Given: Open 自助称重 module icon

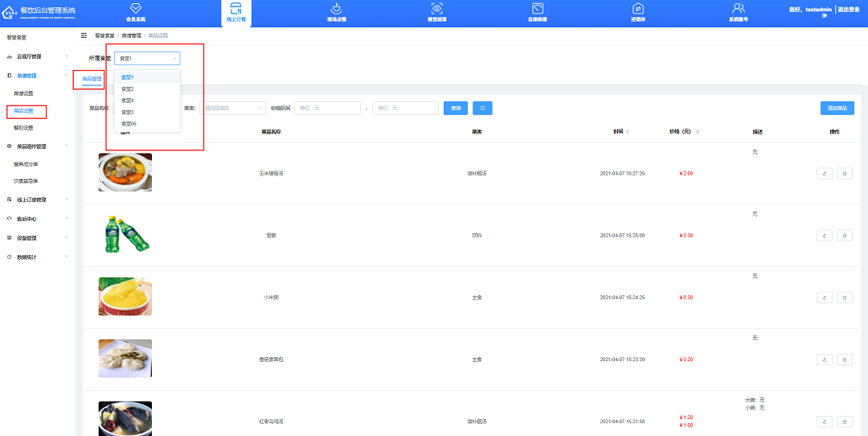Looking at the screenshot, I should [538, 9].
